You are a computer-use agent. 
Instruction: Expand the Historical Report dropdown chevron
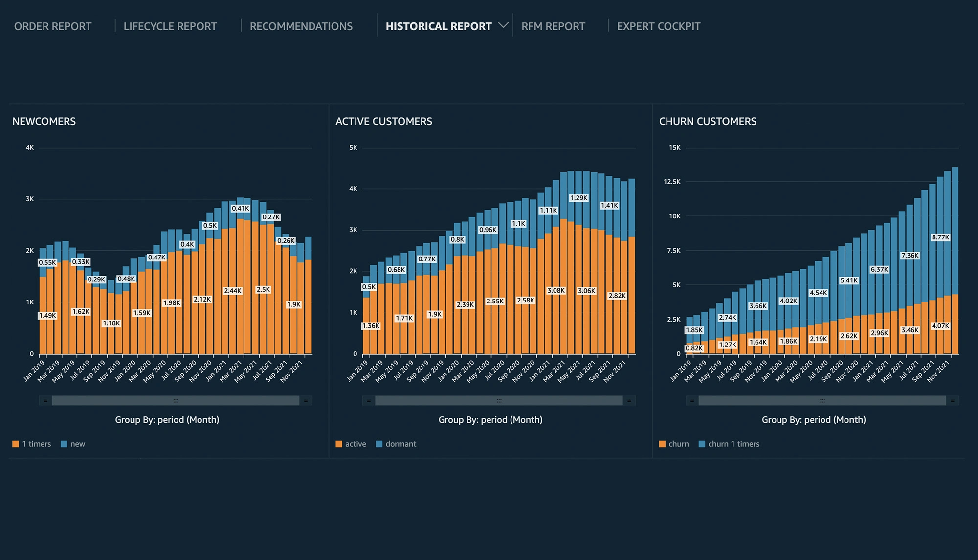tap(503, 25)
